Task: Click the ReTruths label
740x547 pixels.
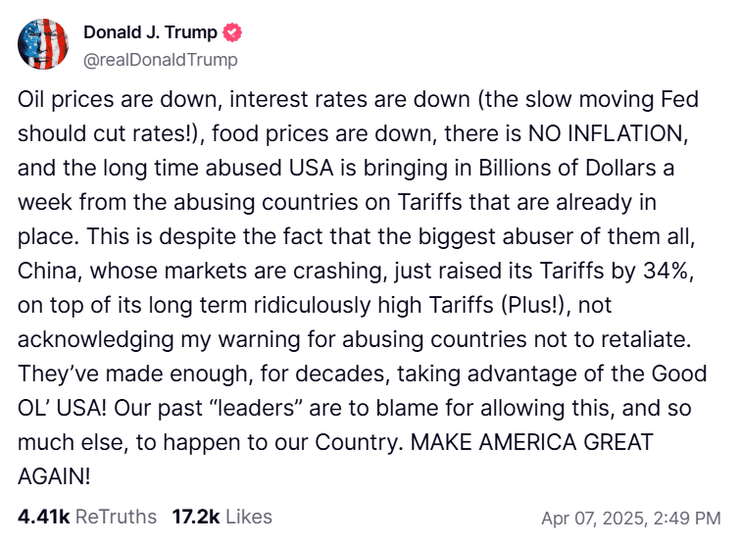Action: [x=116, y=517]
